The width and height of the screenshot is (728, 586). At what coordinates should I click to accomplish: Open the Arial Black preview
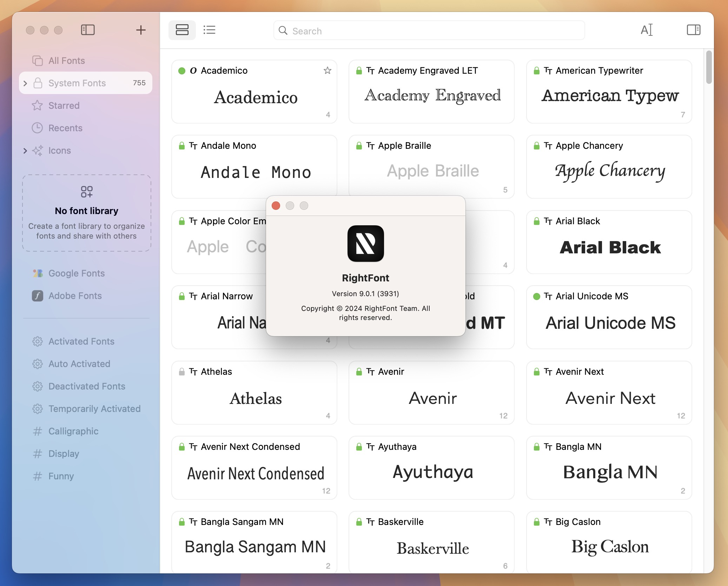(x=610, y=247)
